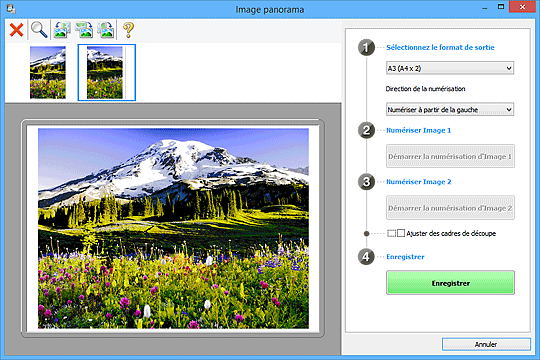Click 'Démarrer la numérisation d'Image 1' button
Image resolution: width=540 pixels, height=360 pixels.
coord(450,156)
